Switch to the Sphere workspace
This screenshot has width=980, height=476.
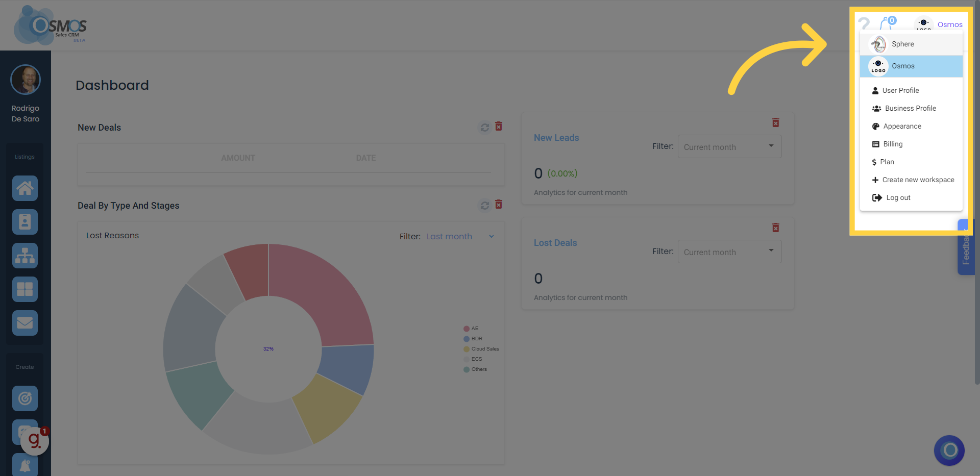click(911, 44)
